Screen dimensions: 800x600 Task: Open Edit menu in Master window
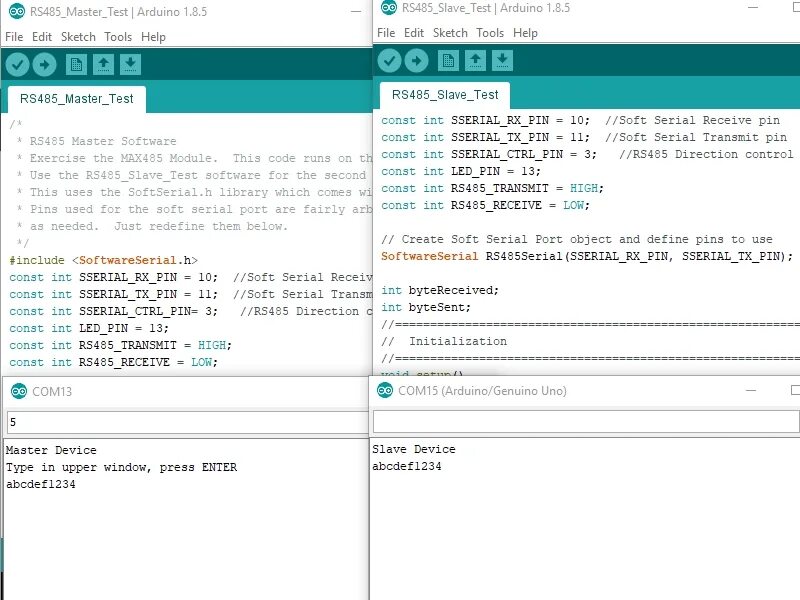(42, 37)
